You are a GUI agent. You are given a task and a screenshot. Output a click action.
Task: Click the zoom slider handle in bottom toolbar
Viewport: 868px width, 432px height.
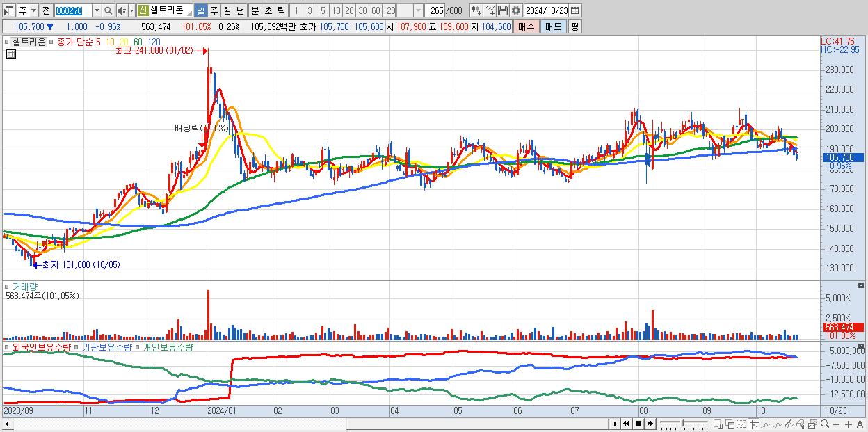682,422
